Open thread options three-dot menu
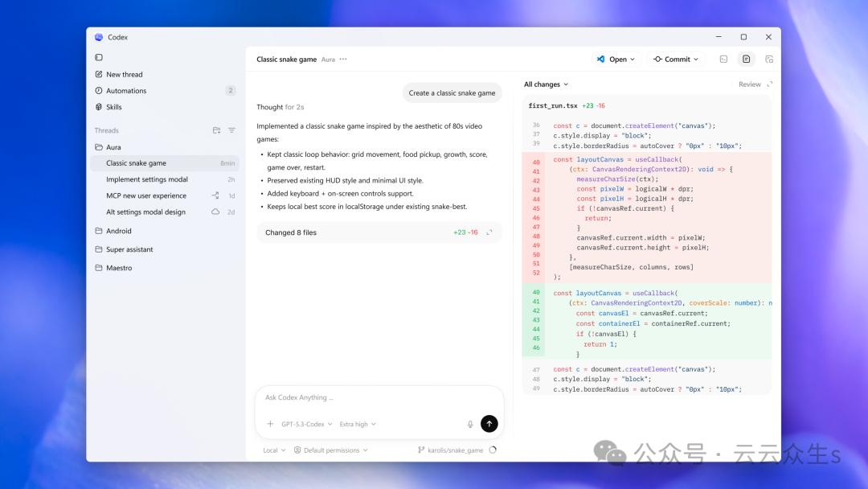Screen dimensions: 868x489 [343, 60]
